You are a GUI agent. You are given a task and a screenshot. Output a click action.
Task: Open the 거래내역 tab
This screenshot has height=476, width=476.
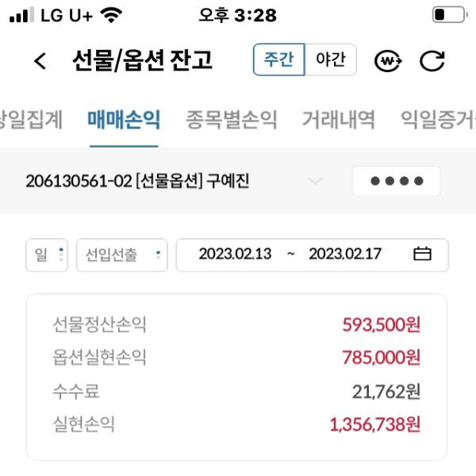339,120
